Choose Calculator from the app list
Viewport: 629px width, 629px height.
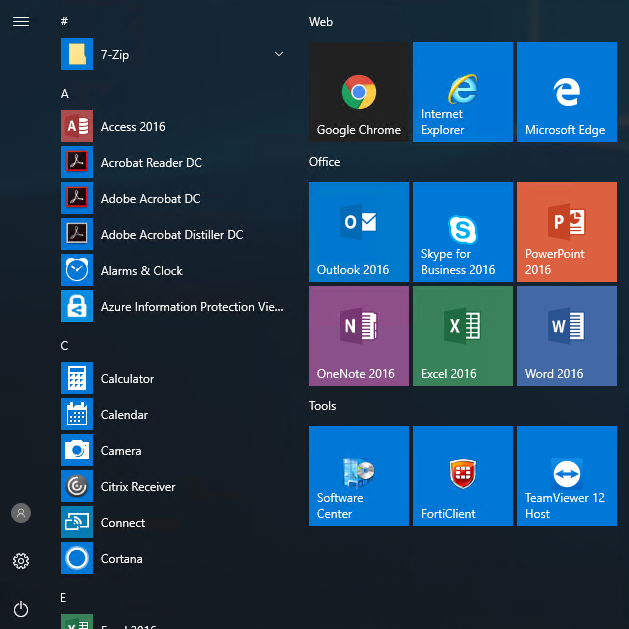pos(127,379)
